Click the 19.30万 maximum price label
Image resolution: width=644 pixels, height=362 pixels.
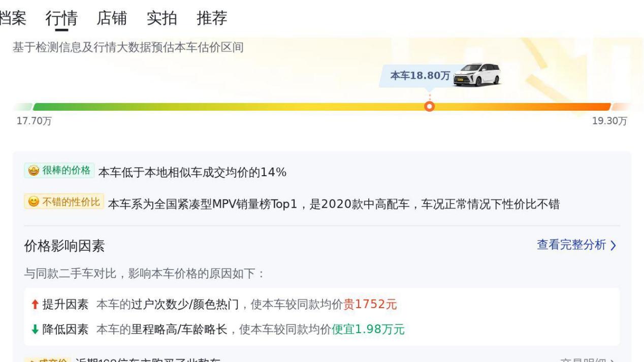pyautogui.click(x=609, y=122)
